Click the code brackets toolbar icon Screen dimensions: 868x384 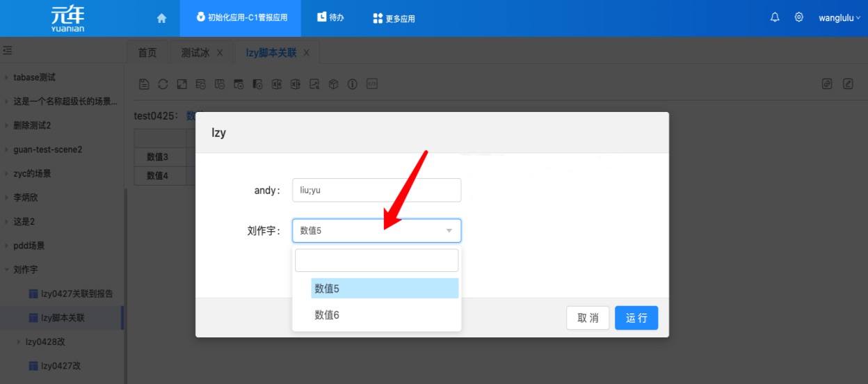tap(372, 84)
